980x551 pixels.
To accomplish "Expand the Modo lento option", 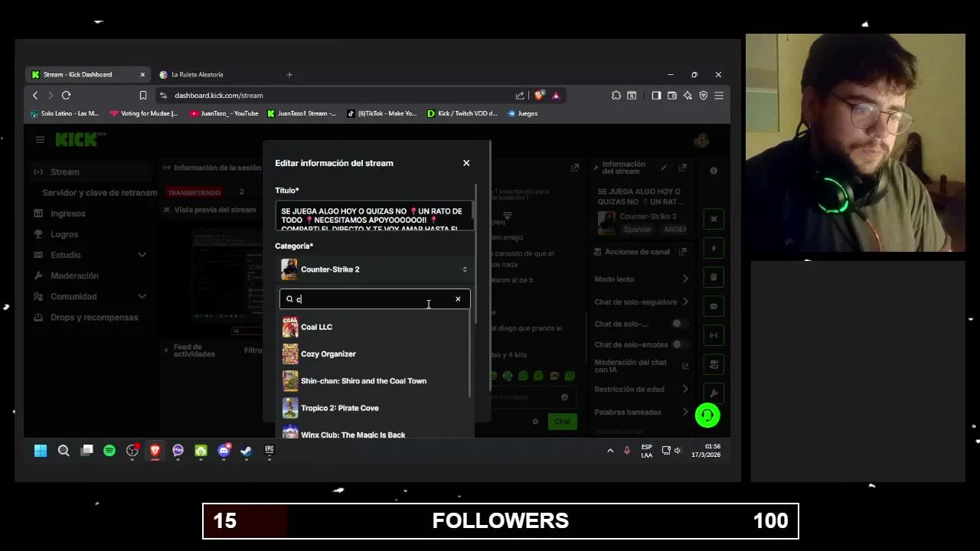I will pos(685,279).
